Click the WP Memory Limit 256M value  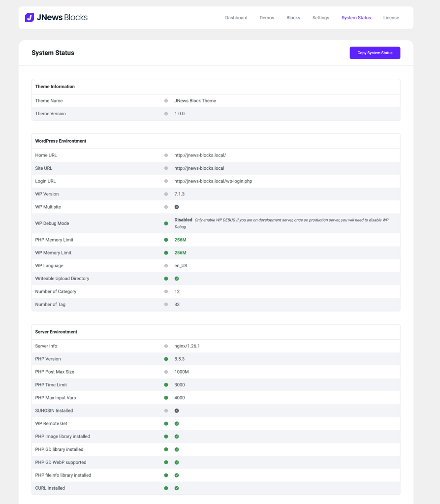pos(180,252)
